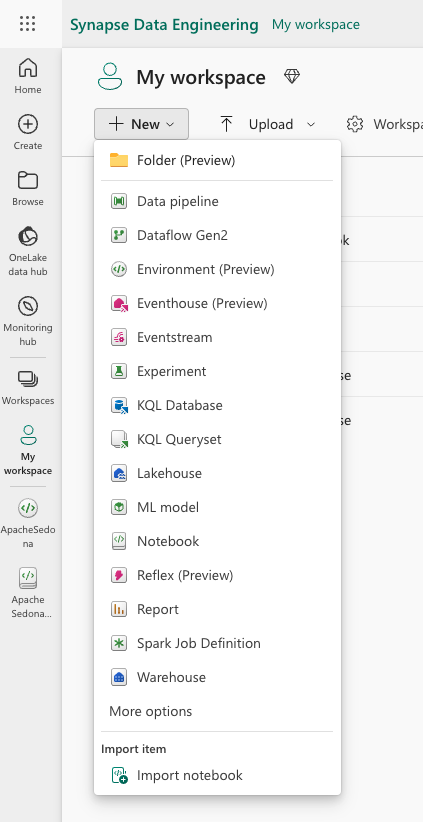Click Synapse Data Engineering title link
Screen dimensions: 423x822
tap(164, 25)
